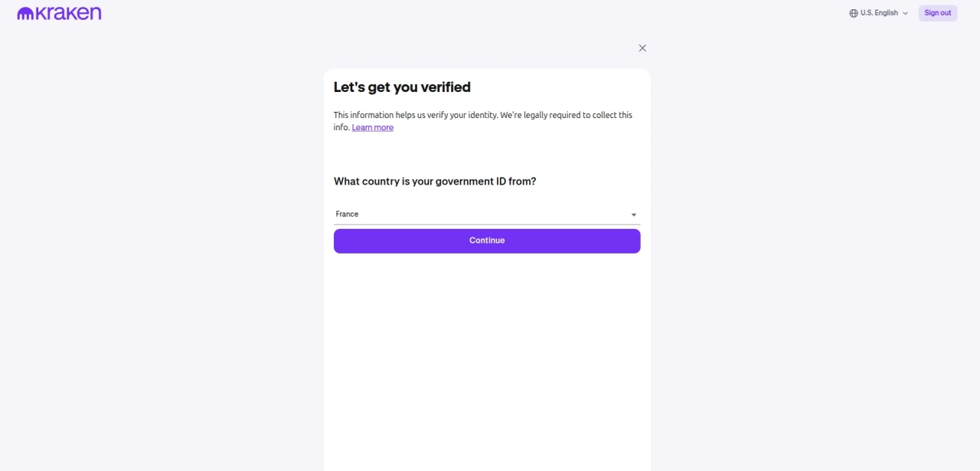Click the purple Continue button

coord(487,240)
